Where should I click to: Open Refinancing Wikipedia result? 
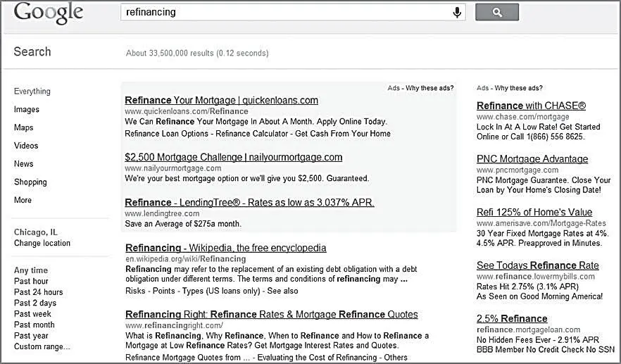[x=226, y=248]
